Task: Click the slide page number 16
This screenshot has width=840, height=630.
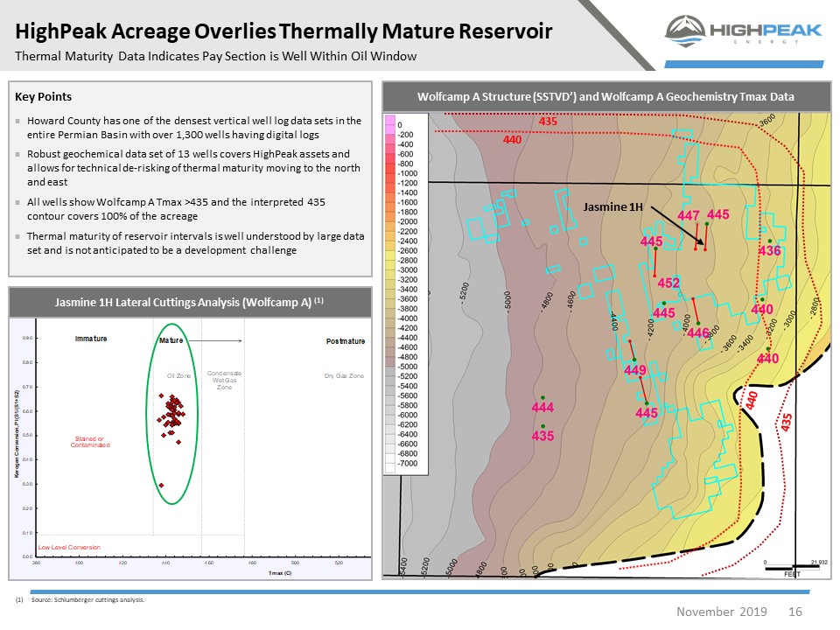Action: (x=795, y=612)
